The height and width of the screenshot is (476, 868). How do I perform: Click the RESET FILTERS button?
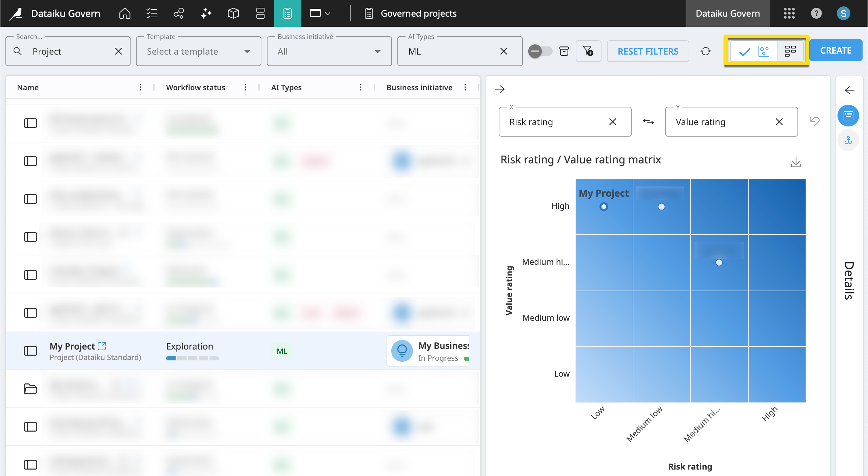[x=648, y=51]
